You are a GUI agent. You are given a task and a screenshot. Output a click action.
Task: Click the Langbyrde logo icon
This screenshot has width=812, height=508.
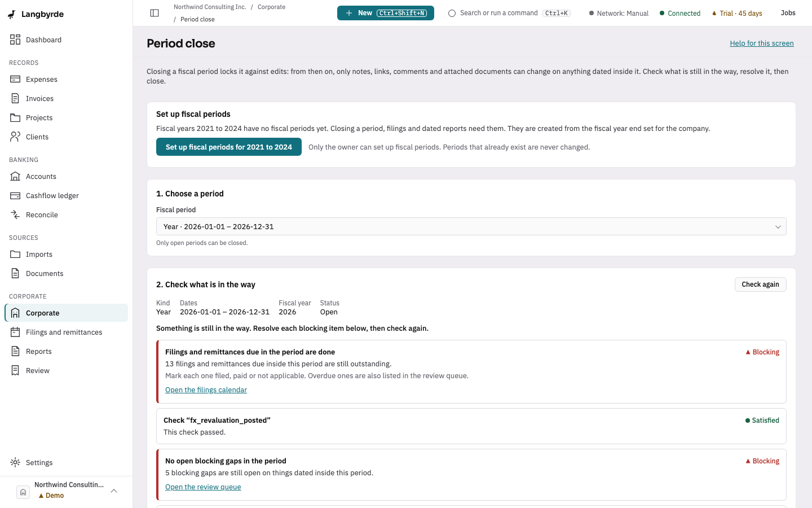coord(11,15)
